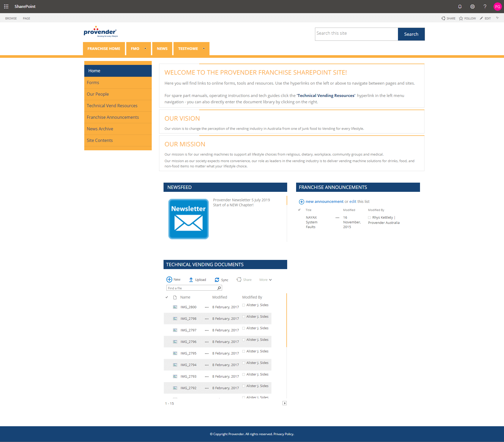
Task: Open settings gear menu
Action: click(x=472, y=7)
